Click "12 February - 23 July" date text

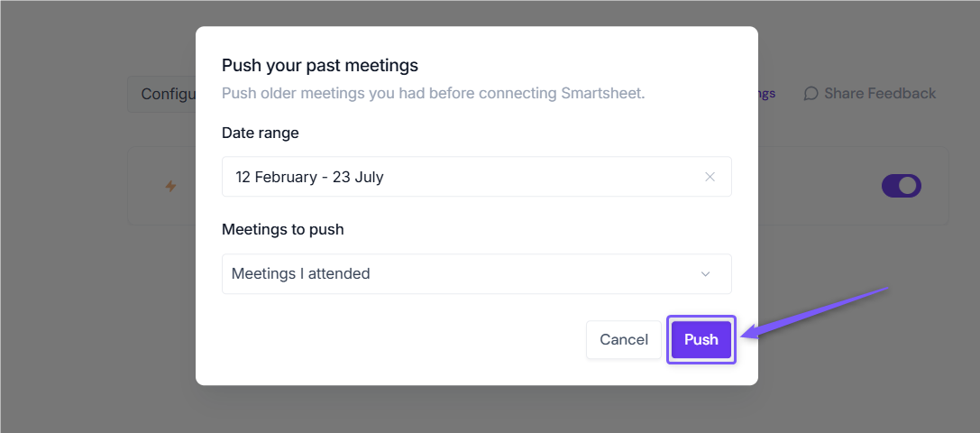(309, 177)
